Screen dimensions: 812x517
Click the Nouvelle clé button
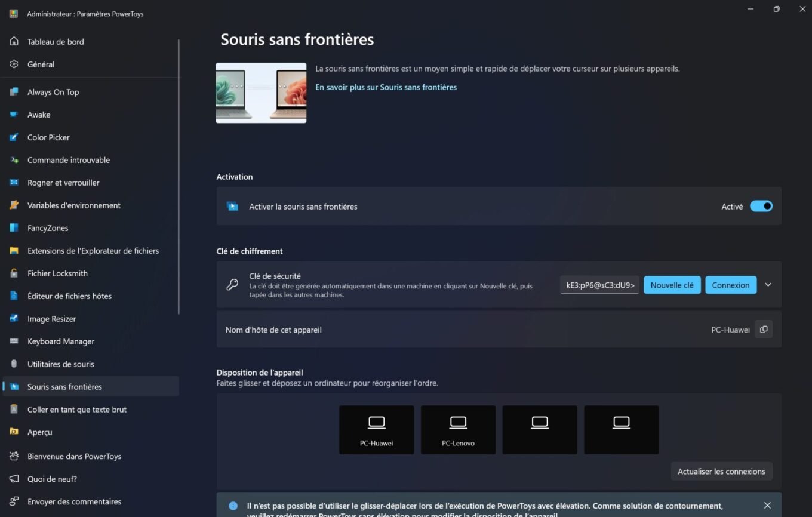click(x=672, y=285)
